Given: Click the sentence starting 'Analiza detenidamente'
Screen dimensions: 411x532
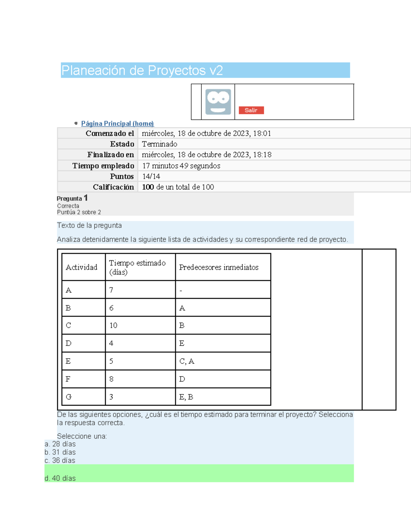Looking at the screenshot, I should pyautogui.click(x=202, y=239).
